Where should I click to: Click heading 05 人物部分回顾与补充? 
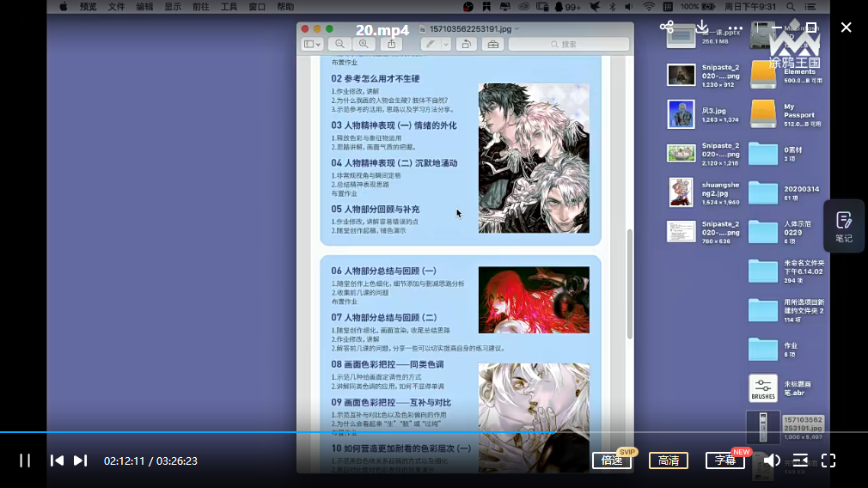point(376,209)
